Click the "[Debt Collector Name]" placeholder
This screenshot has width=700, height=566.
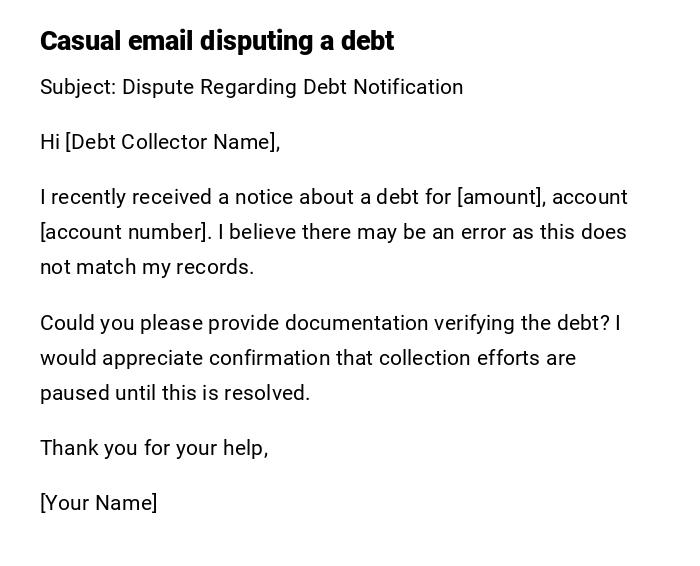pos(172,142)
